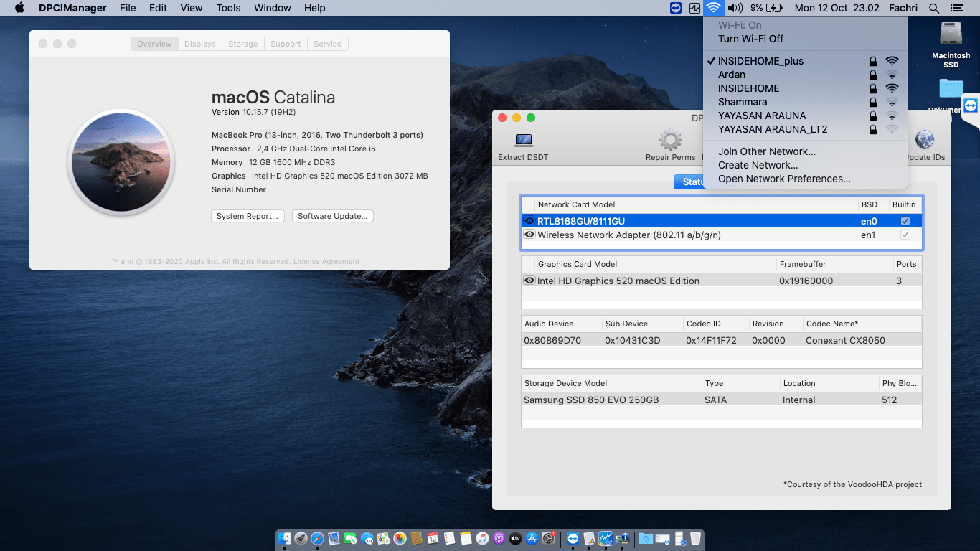
Task: Switch to the Storage tab in About This Mac
Action: coord(243,44)
